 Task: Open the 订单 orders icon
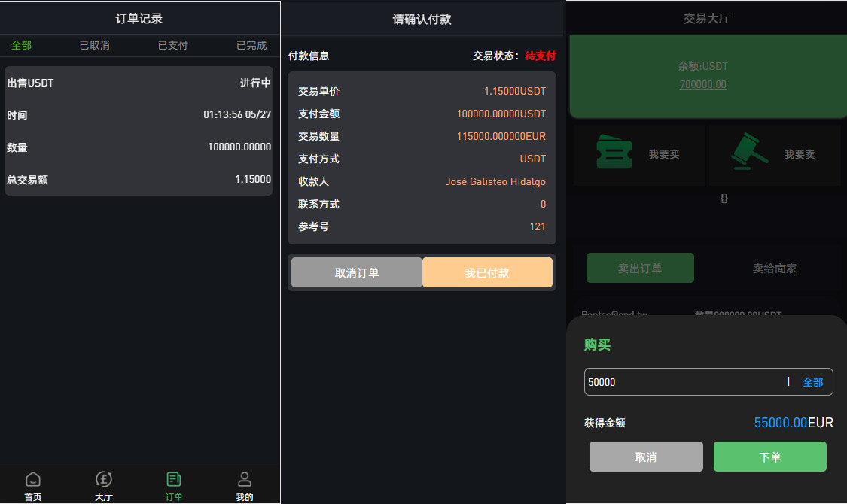point(174,479)
